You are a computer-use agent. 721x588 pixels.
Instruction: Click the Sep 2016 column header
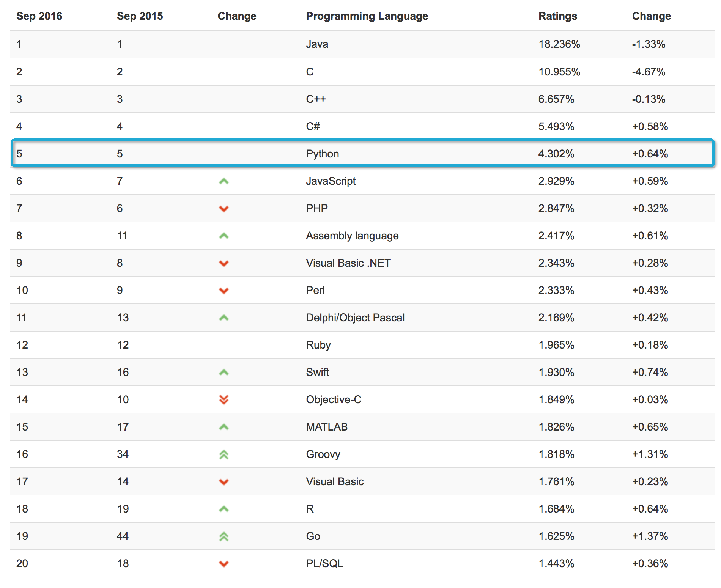pos(39,16)
